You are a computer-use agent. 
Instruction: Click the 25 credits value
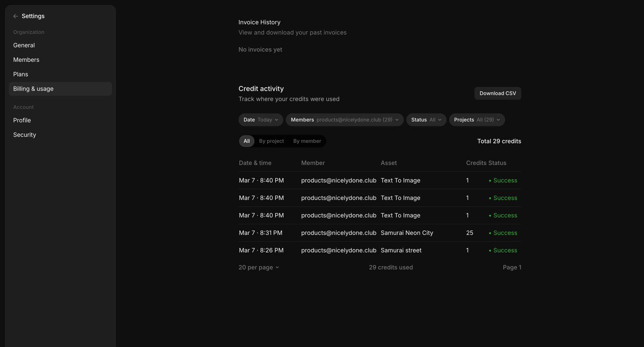pos(469,233)
